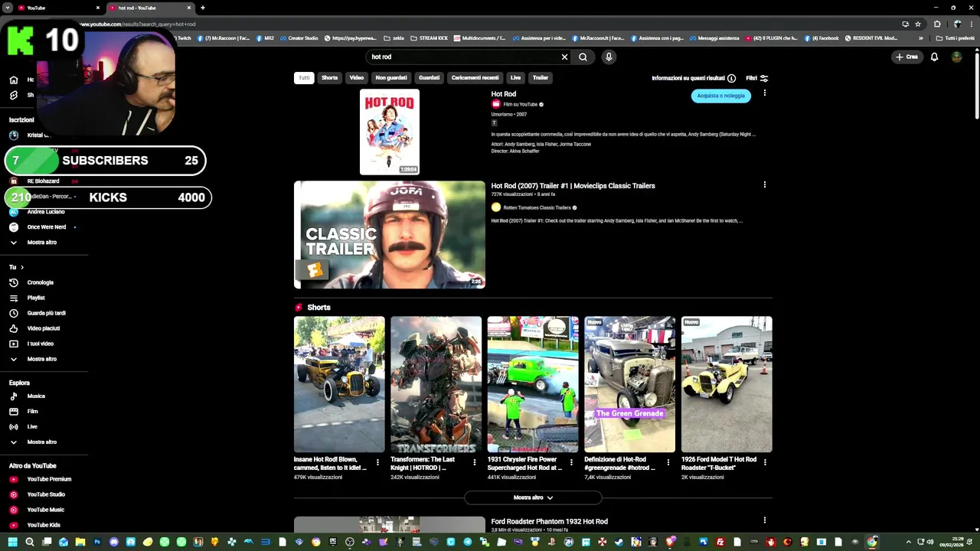This screenshot has width=980, height=551.
Task: Open 1926 Ford Model T short
Action: (x=727, y=384)
